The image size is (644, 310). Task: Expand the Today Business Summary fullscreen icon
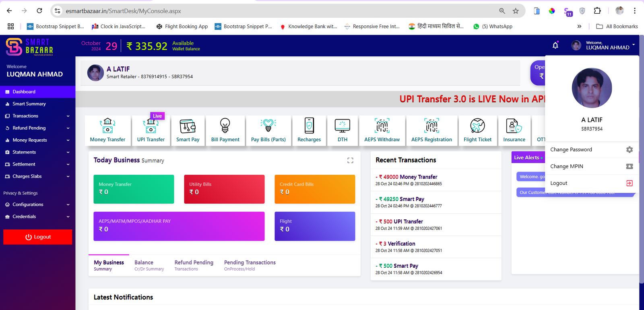tap(350, 160)
